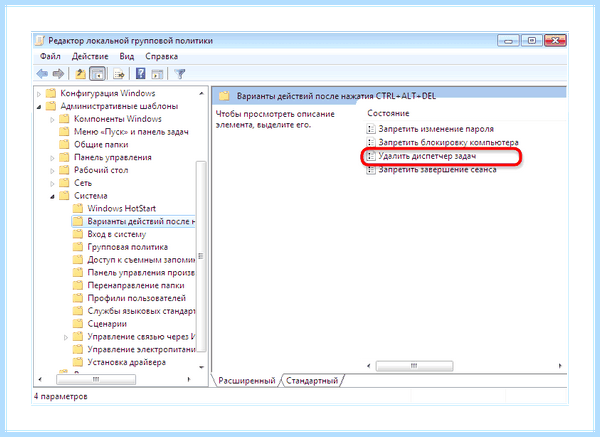Open the Help question-mark toolbar icon

pyautogui.click(x=140, y=73)
